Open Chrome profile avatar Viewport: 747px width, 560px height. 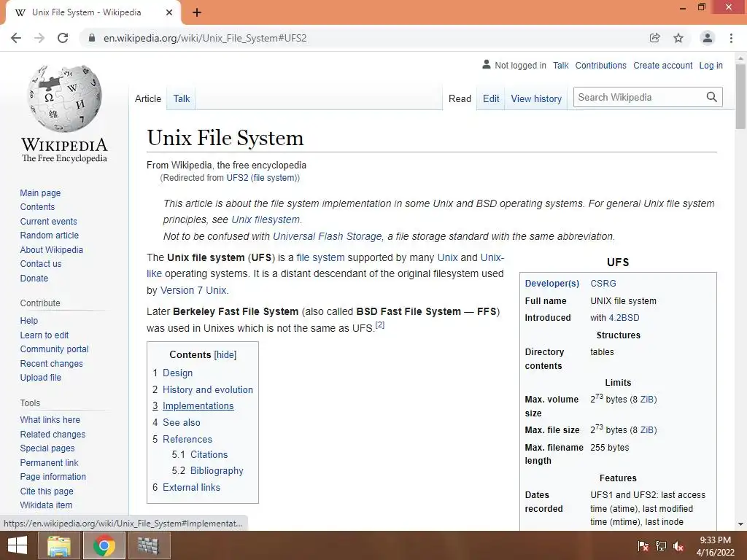[708, 38]
